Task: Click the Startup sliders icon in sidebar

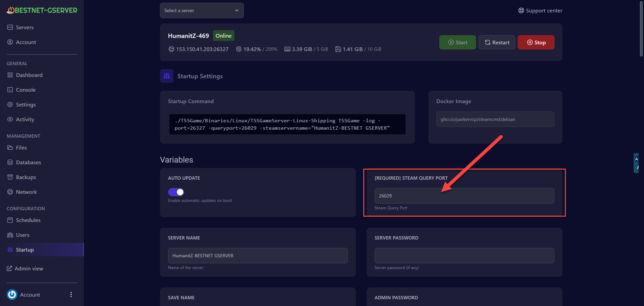Action: click(10, 250)
